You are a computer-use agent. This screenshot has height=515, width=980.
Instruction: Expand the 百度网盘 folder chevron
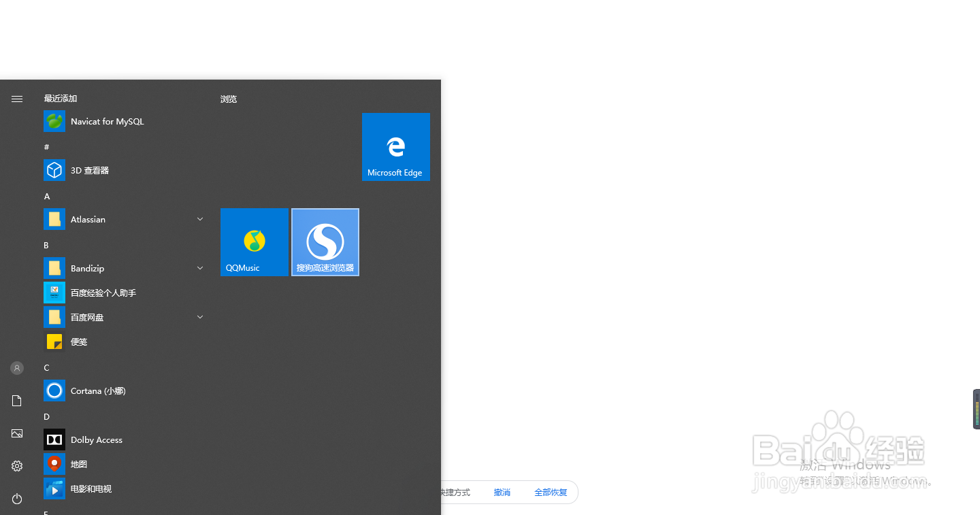[200, 317]
